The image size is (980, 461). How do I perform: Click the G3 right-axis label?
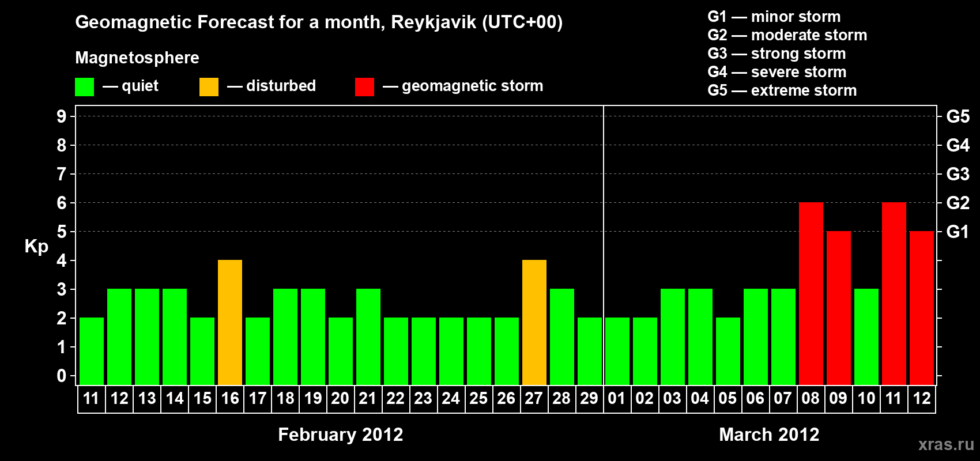point(958,174)
